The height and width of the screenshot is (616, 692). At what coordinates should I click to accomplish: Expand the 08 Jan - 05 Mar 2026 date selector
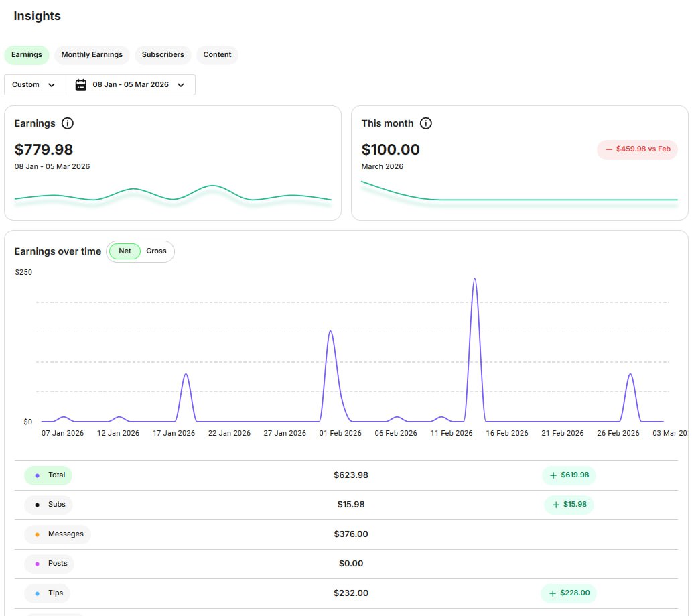(x=131, y=85)
